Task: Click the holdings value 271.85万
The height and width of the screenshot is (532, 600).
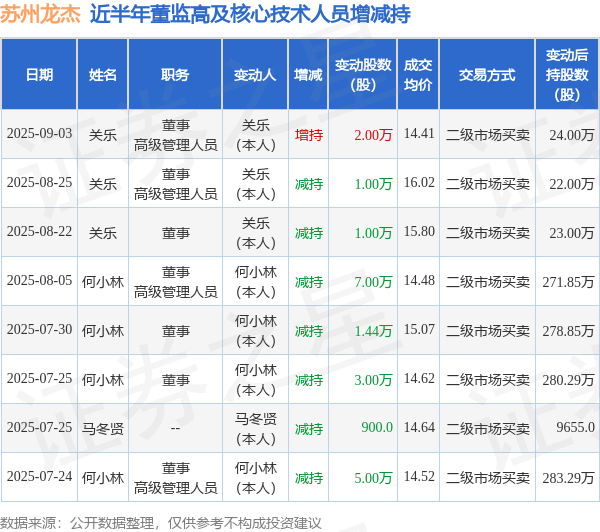Action: point(568,282)
